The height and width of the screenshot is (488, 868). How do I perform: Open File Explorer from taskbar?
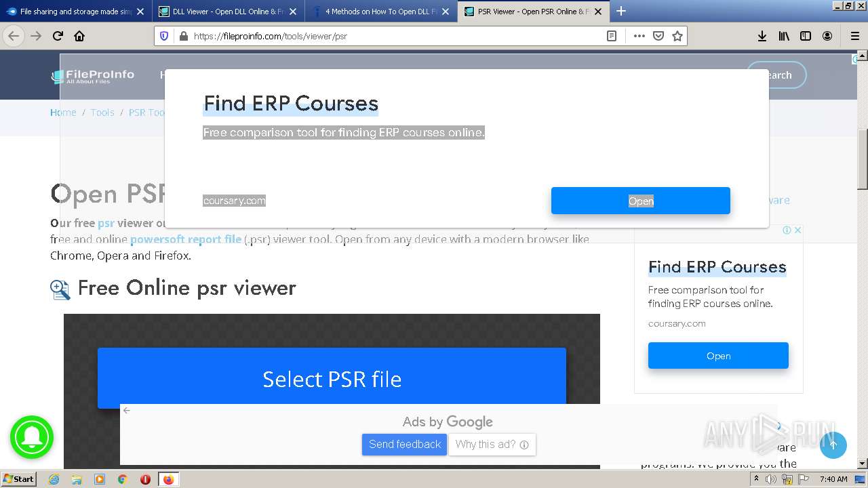click(77, 479)
